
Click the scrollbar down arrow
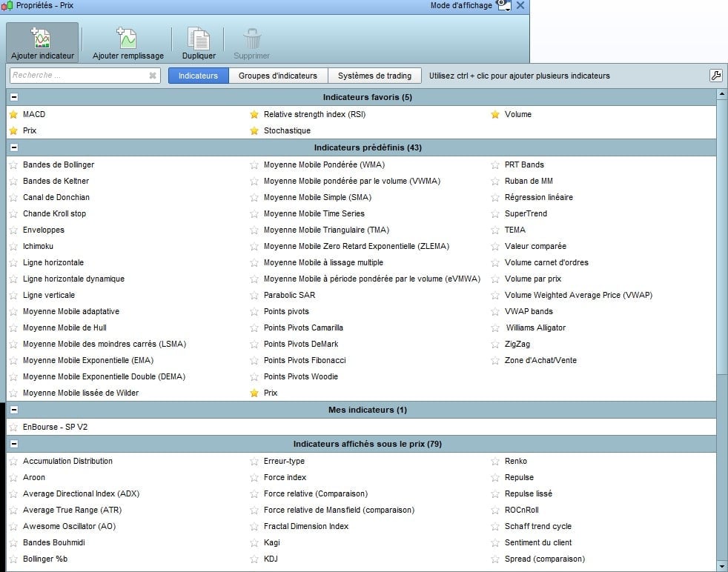tap(721, 566)
